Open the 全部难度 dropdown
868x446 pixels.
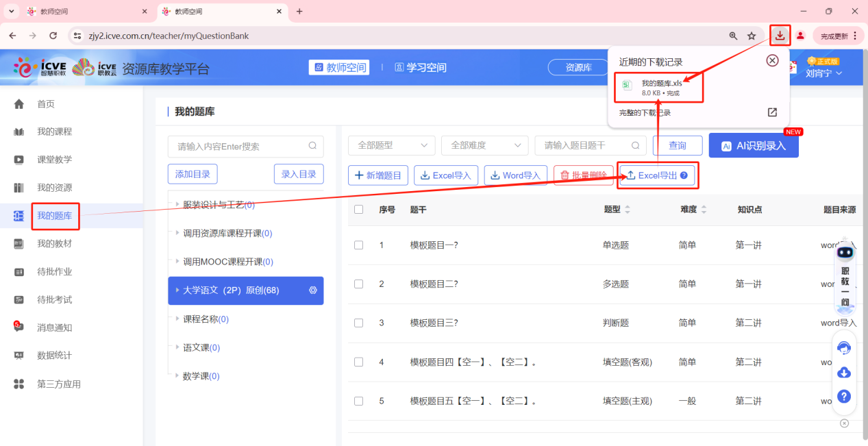(x=484, y=145)
